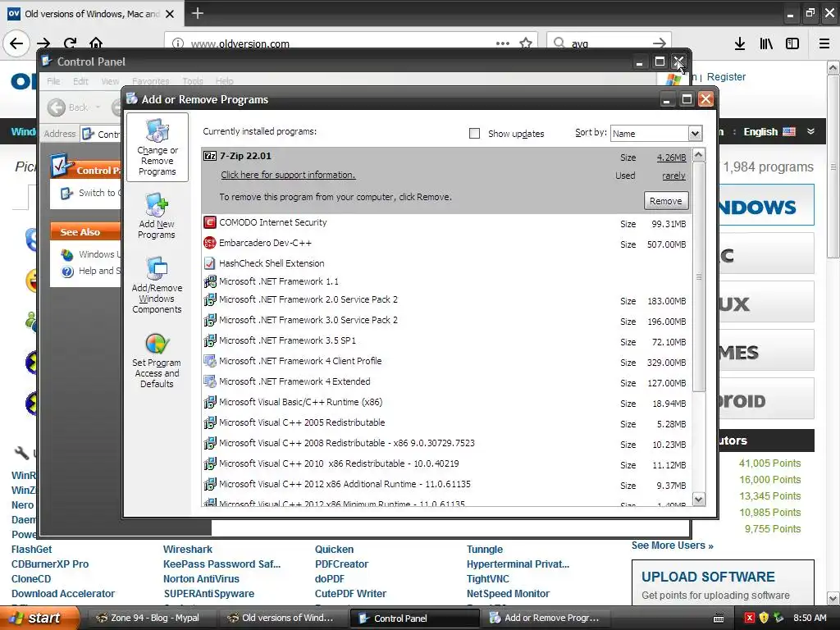
Task: Select the Old versions of Windows browser tab
Action: [91, 14]
